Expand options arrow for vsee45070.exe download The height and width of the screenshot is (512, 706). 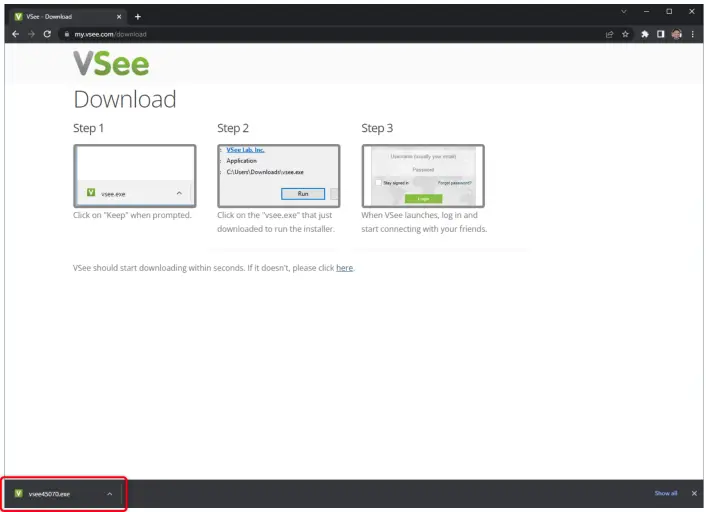click(x=109, y=494)
